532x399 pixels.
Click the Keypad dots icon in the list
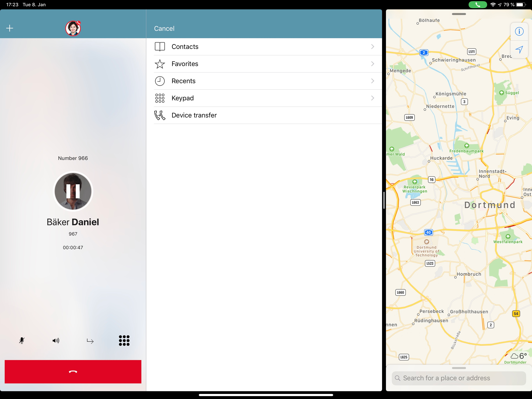point(160,98)
